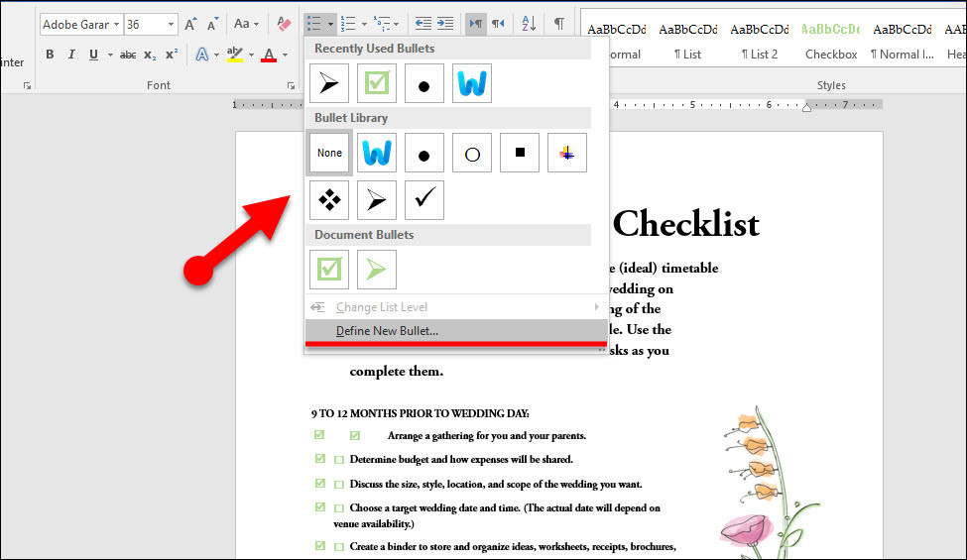Click the red Font Color button
The width and height of the screenshot is (967, 560).
pos(269,55)
